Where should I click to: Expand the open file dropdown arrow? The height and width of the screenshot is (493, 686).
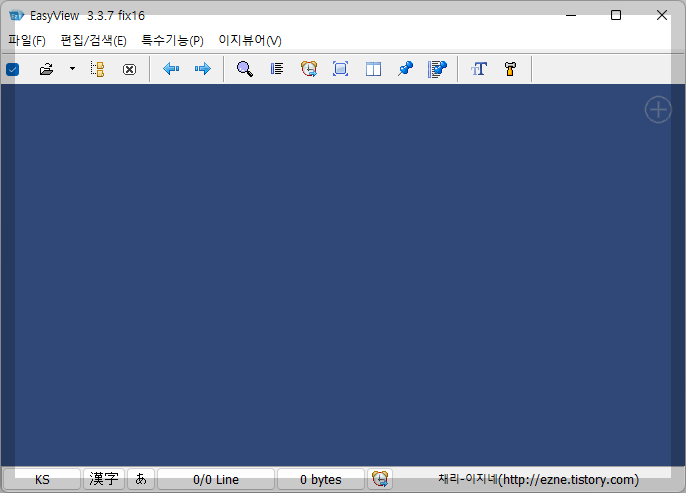tap(72, 69)
